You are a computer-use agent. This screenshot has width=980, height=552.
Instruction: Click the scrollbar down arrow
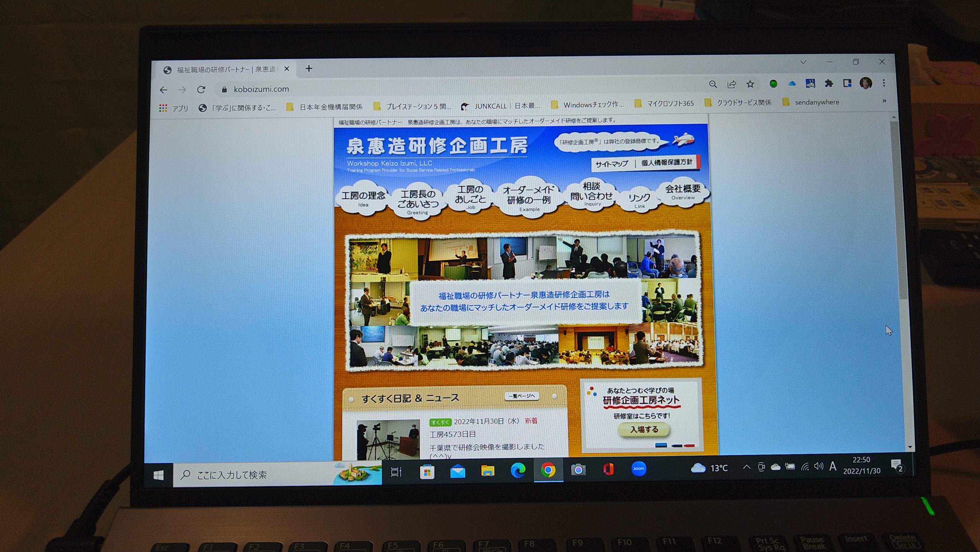[x=910, y=447]
